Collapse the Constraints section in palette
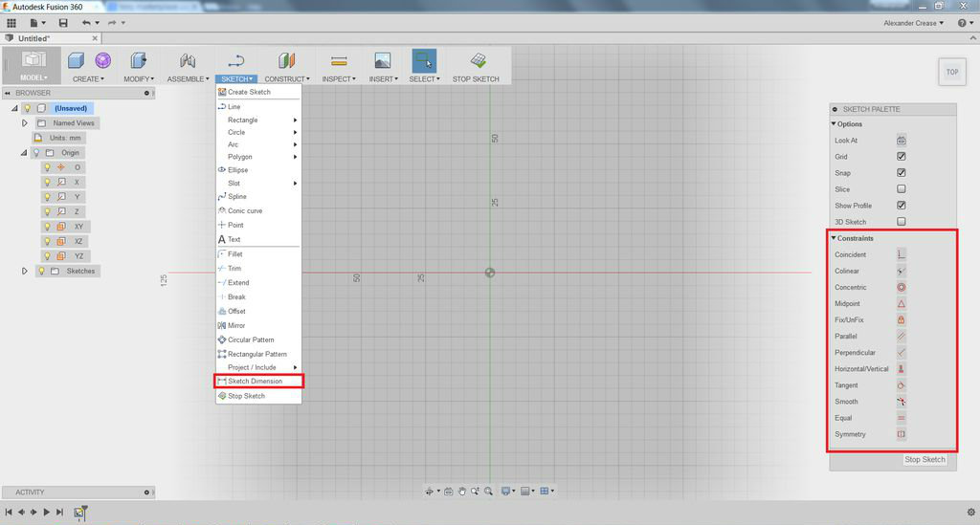The width and height of the screenshot is (980, 525). click(x=834, y=238)
